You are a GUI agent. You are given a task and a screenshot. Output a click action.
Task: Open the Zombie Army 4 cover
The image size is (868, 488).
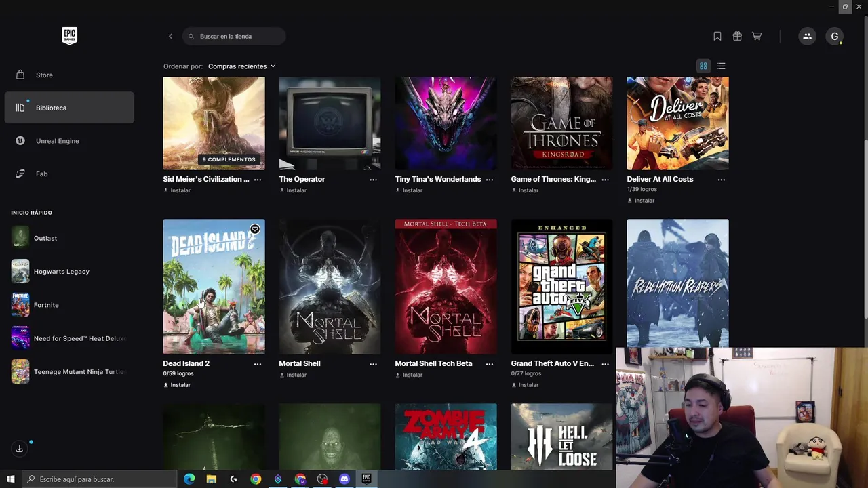pos(446,436)
